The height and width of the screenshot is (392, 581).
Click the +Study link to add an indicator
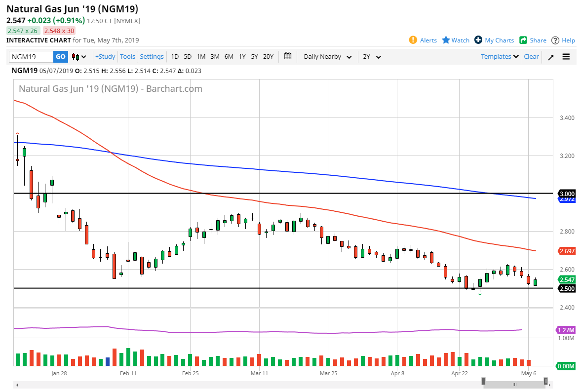105,56
